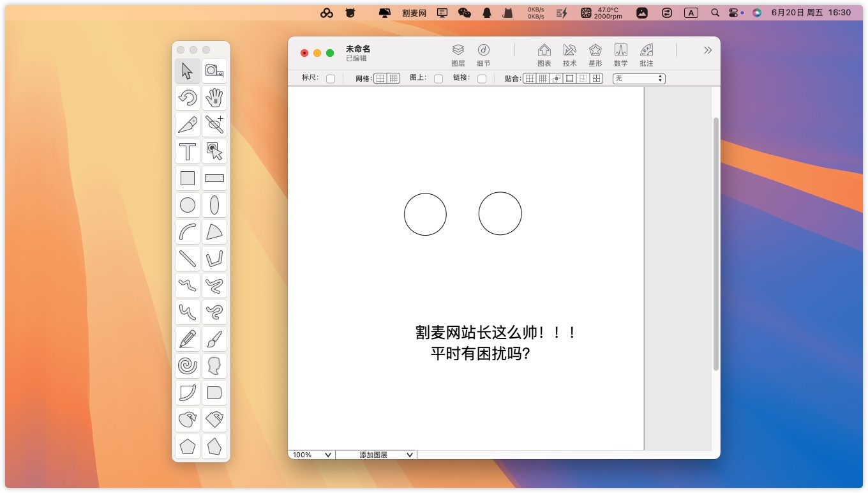The height and width of the screenshot is (493, 868).
Task: Select the wide rectangle tool
Action: 214,178
